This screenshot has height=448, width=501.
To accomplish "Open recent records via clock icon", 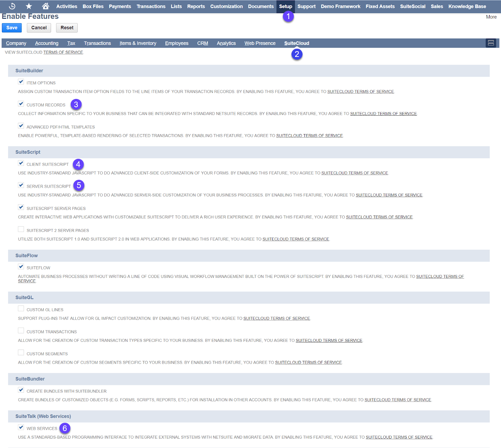I will 12,6.
